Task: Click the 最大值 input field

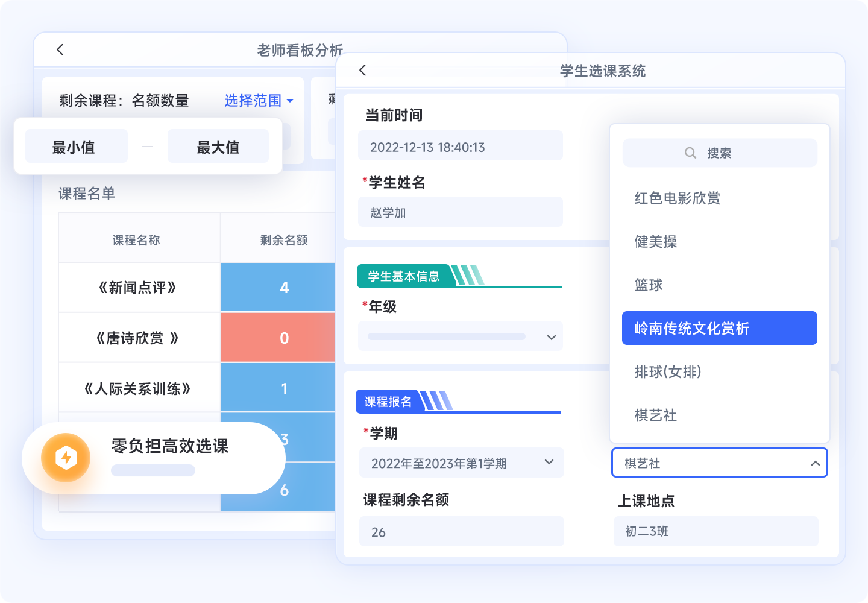Action: tap(218, 147)
